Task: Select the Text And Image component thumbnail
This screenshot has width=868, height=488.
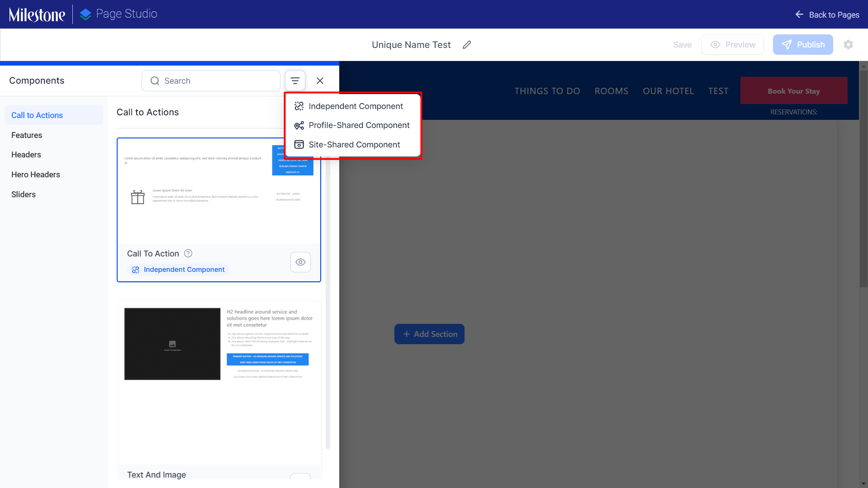Action: point(219,383)
